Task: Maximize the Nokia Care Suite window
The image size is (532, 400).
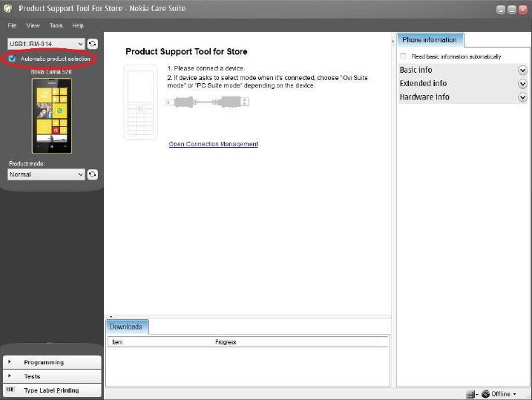Action: [512, 10]
